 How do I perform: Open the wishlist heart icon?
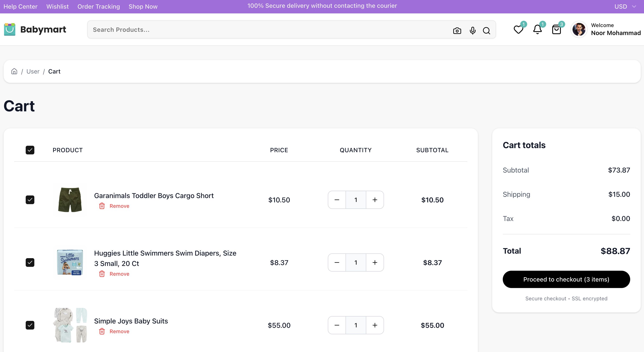(x=518, y=30)
